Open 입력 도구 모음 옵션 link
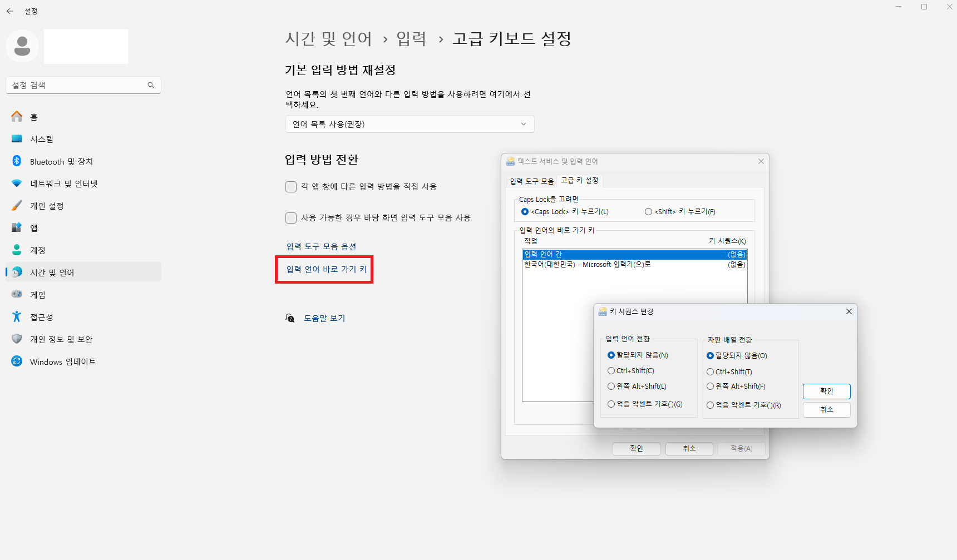Image resolution: width=957 pixels, height=560 pixels. [x=321, y=247]
